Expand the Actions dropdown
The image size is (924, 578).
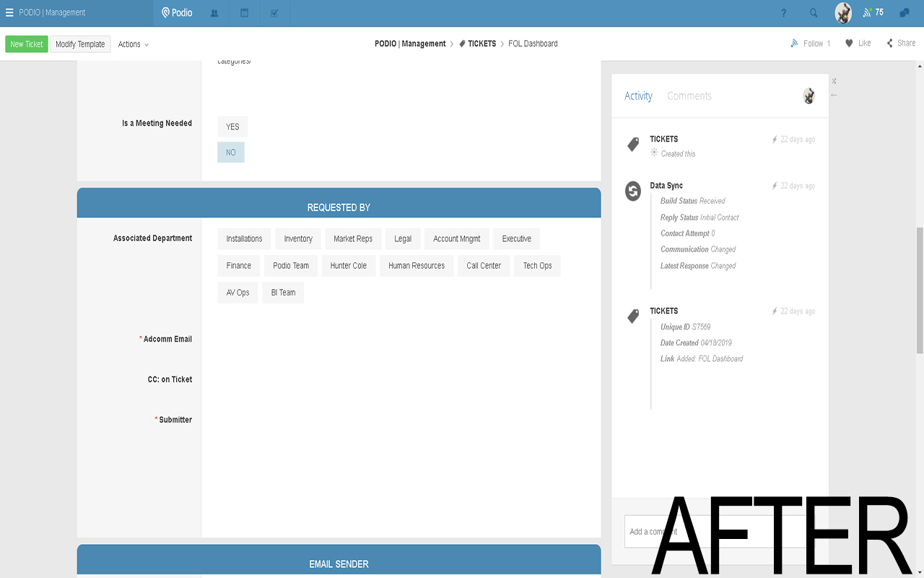tap(134, 44)
